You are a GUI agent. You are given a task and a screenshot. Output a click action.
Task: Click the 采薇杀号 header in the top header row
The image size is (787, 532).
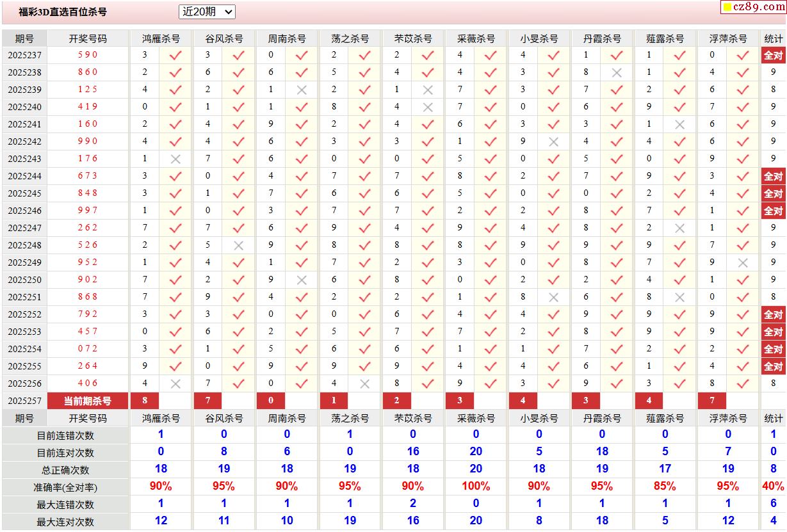[476, 38]
